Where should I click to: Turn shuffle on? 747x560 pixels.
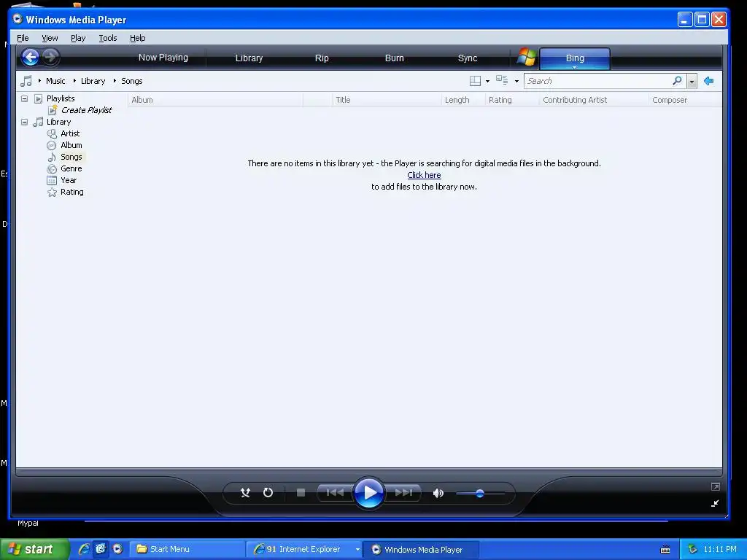click(x=245, y=492)
